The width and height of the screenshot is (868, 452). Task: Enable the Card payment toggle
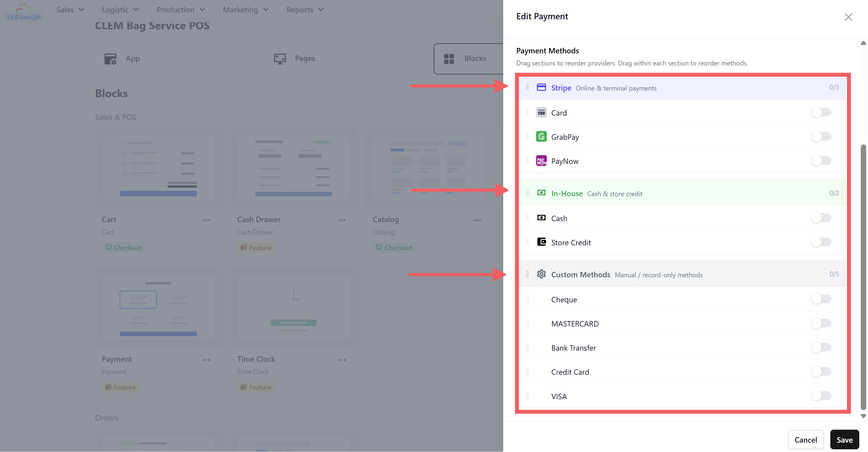(x=821, y=112)
